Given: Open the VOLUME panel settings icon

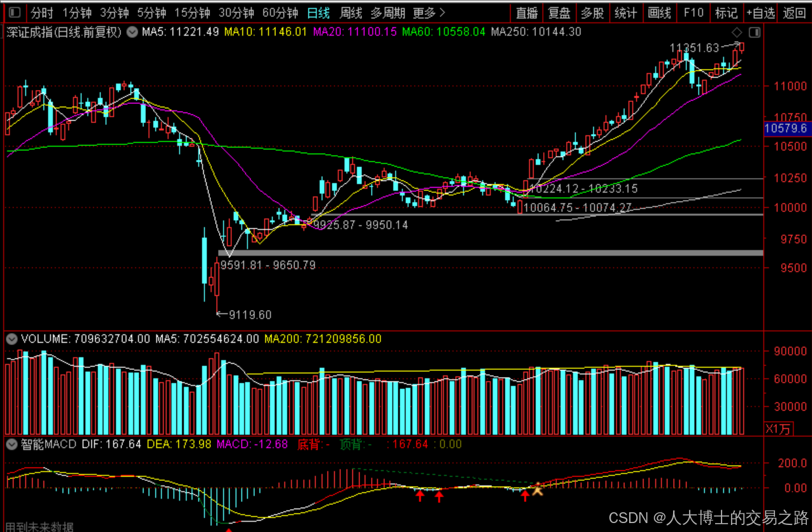Looking at the screenshot, I should pyautogui.click(x=12, y=339).
